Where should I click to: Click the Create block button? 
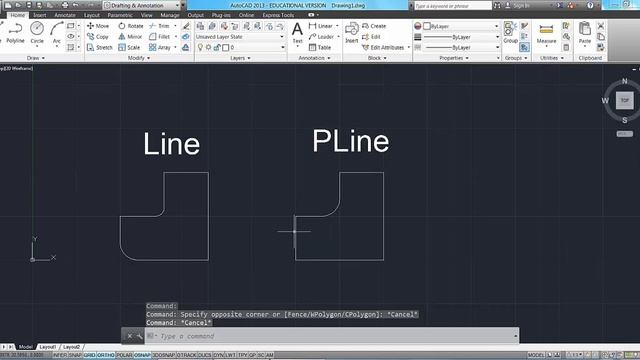(374, 26)
